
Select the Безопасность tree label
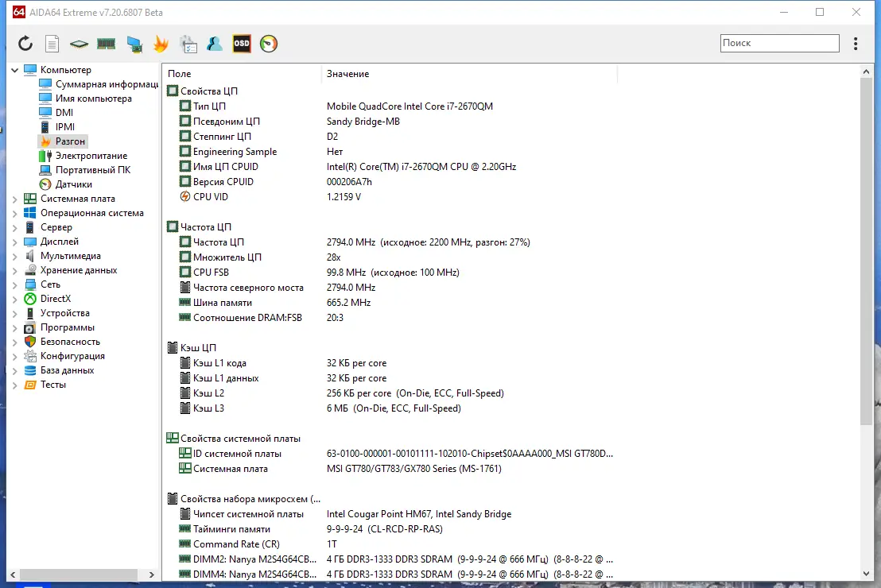coord(70,342)
